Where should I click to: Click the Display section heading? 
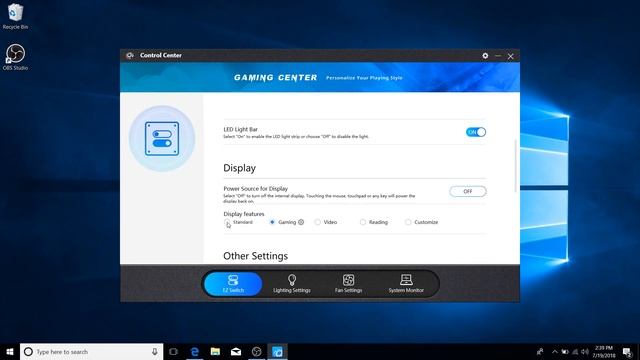click(x=239, y=168)
